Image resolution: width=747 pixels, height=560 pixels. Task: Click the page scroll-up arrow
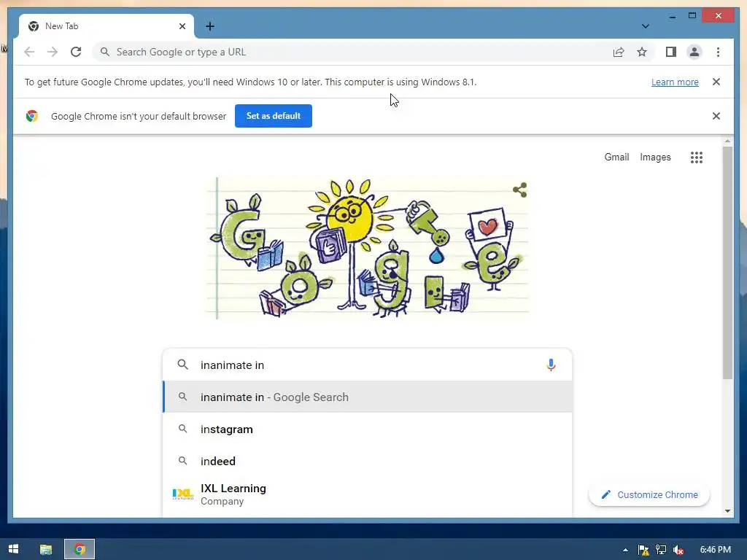coord(727,141)
